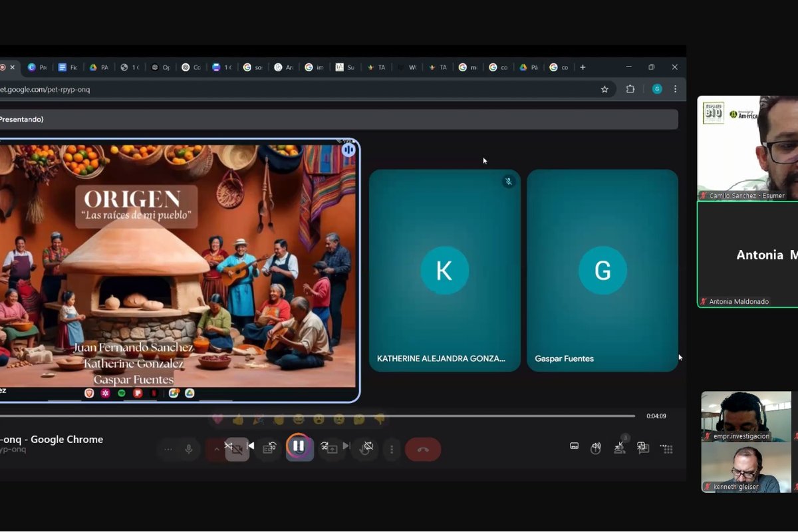Open Chrome three-dot menu

coord(675,89)
